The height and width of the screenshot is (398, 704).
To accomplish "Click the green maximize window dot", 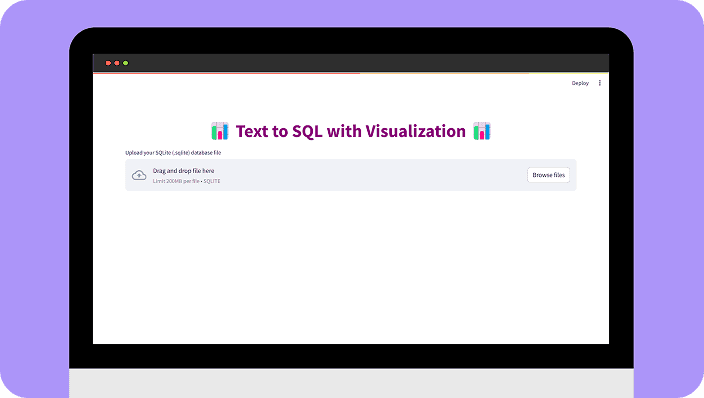I will (126, 63).
